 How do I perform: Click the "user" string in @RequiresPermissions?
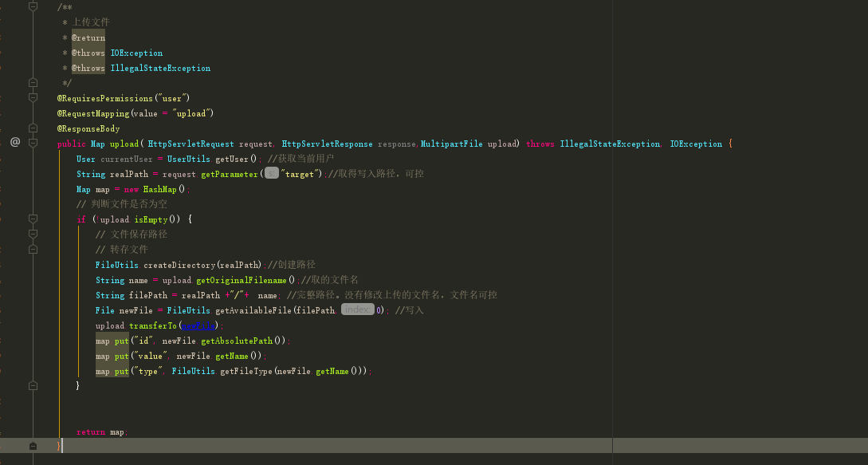click(x=171, y=98)
